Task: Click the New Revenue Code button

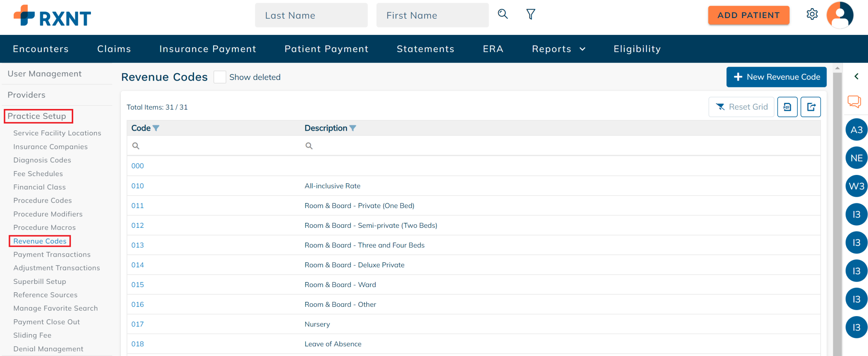Action: pos(776,77)
